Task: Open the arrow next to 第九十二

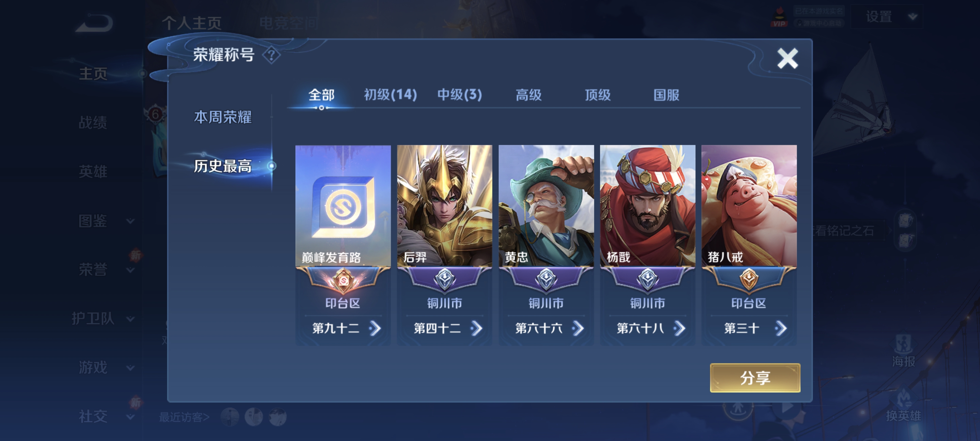Action: 375,328
